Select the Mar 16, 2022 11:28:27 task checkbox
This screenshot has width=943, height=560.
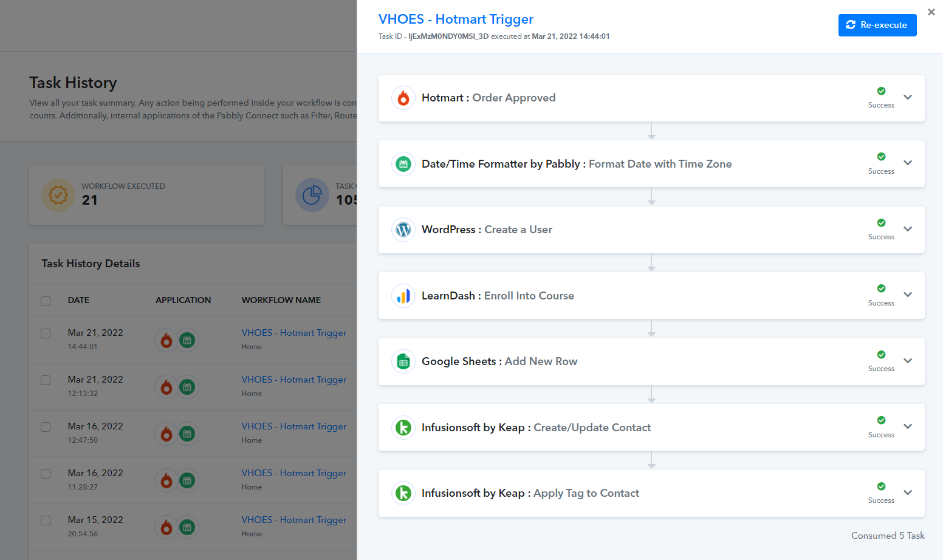[x=46, y=474]
